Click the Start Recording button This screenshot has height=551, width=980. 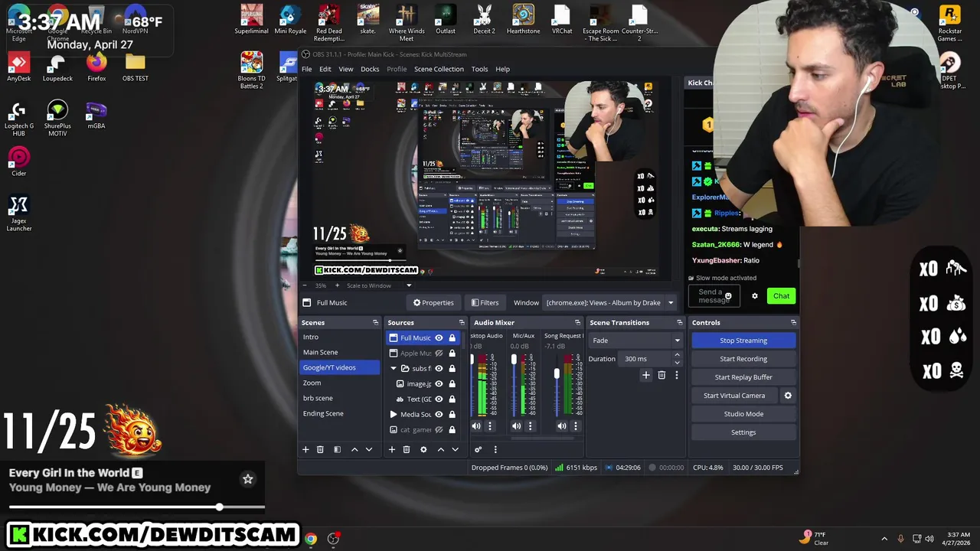point(743,359)
